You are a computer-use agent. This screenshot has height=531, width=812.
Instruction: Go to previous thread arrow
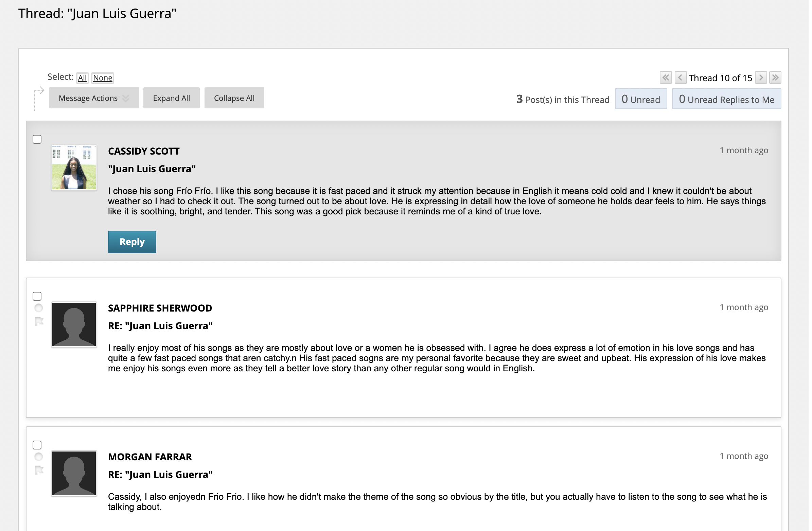680,77
